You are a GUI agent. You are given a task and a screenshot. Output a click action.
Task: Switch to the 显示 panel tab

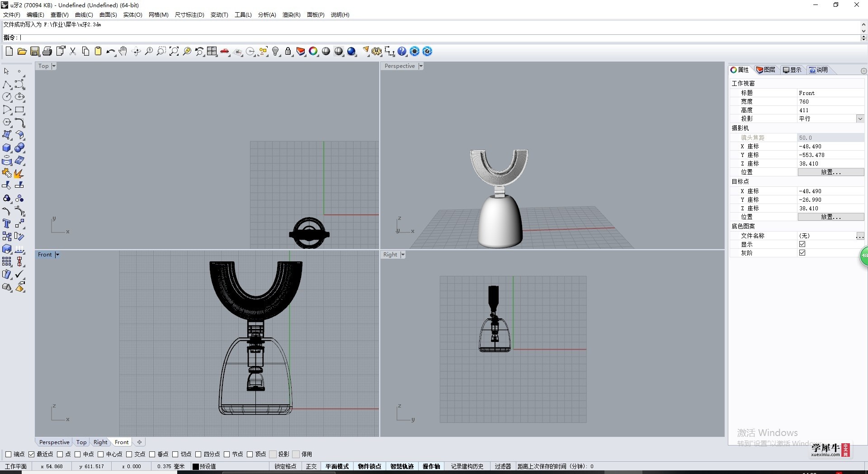(x=793, y=70)
